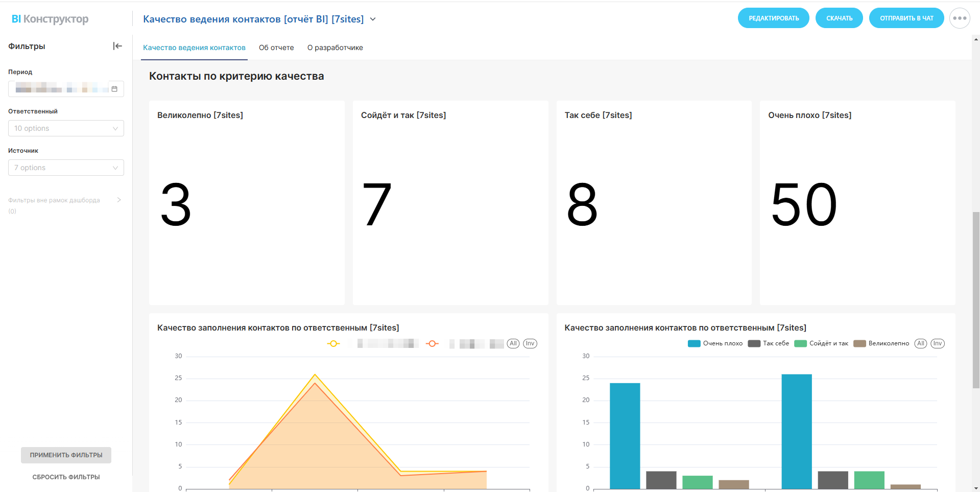Switch to the 'О разработчике' tab
980x492 pixels.
click(x=335, y=48)
